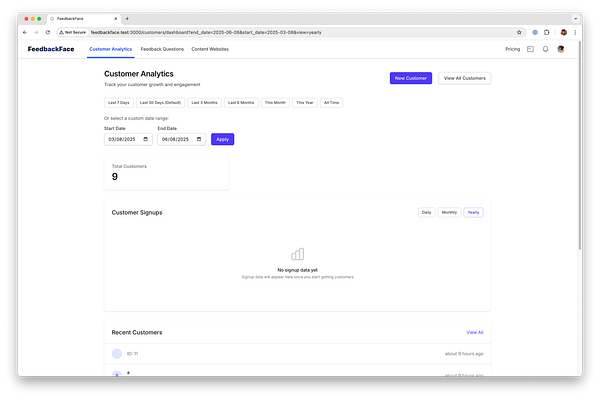
Task: Close the FeedbackFace browser tab
Action: 116,18
